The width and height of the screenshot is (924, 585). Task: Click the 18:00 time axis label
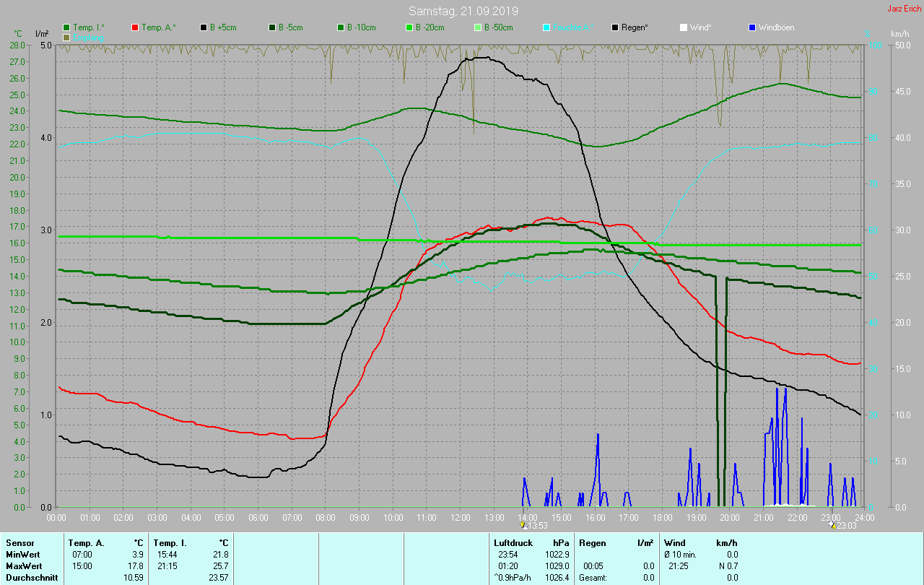pyautogui.click(x=662, y=518)
